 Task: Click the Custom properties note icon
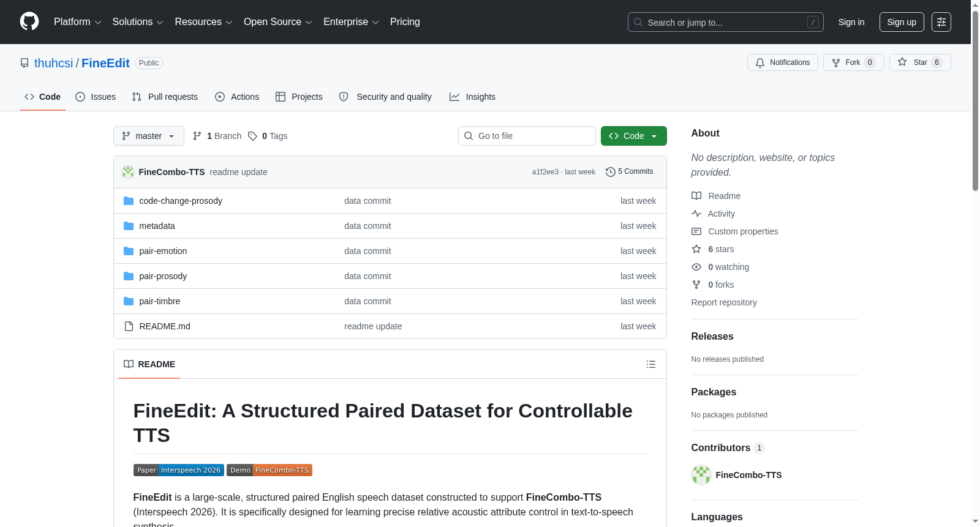(x=696, y=231)
